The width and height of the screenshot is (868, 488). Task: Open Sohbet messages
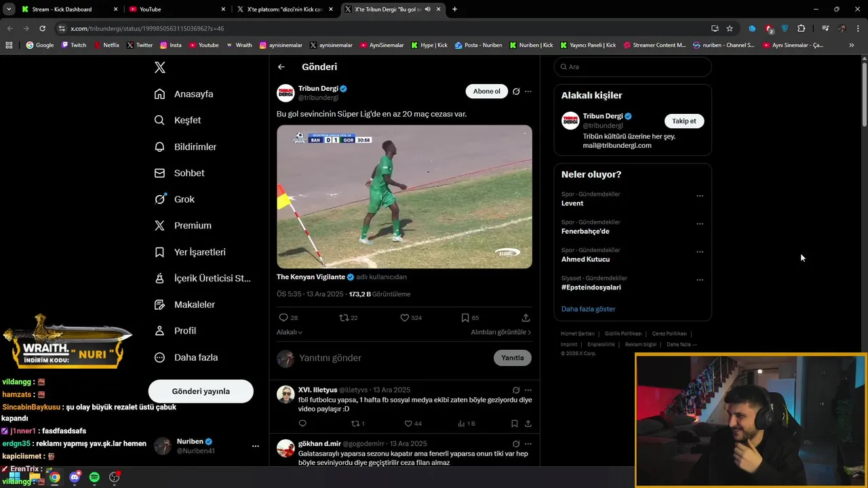pyautogui.click(x=179, y=173)
